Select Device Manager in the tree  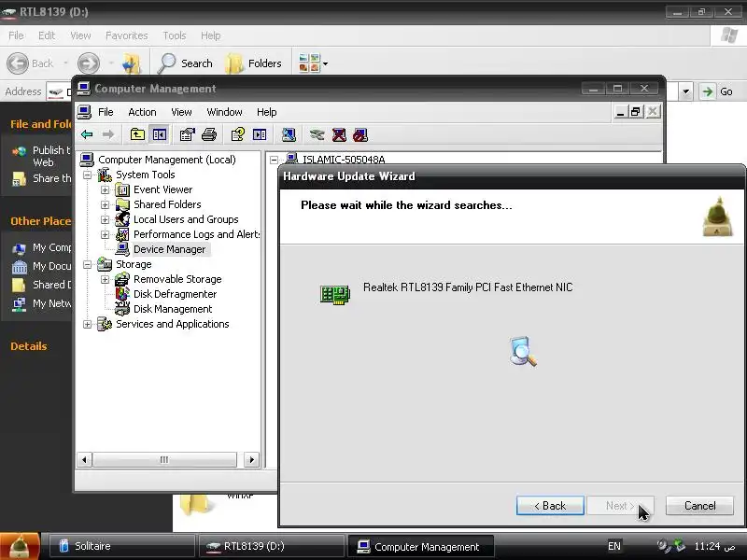point(169,249)
